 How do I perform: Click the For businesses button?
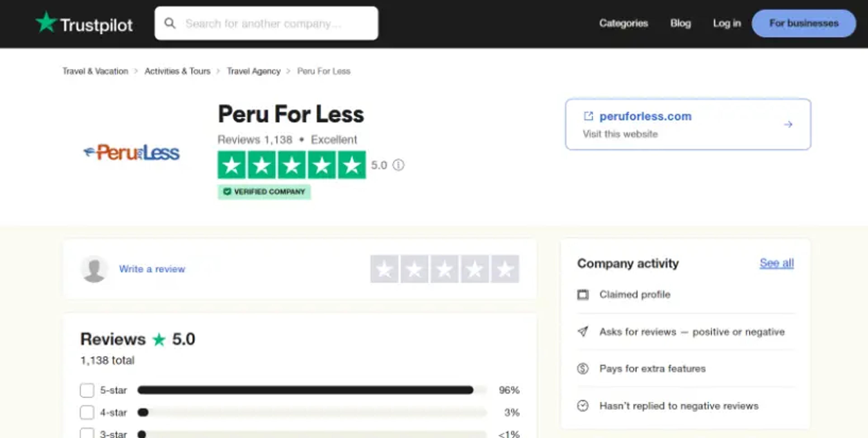click(x=804, y=23)
